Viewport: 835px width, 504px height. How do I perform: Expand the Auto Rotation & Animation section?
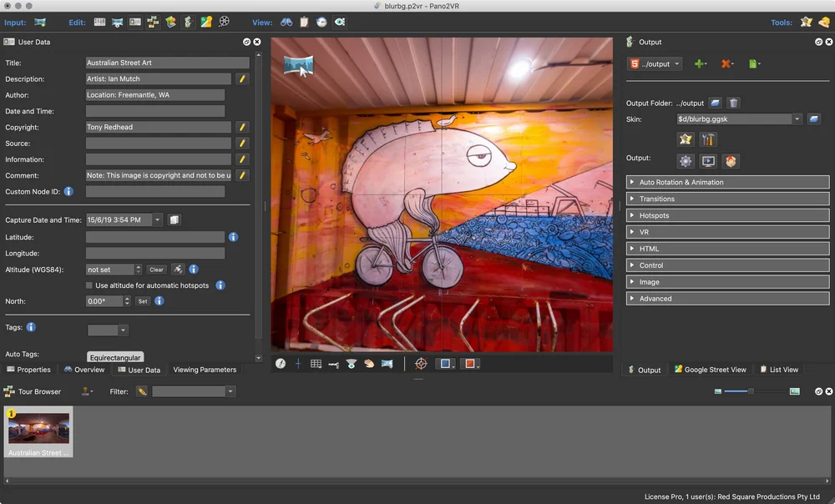coord(727,182)
